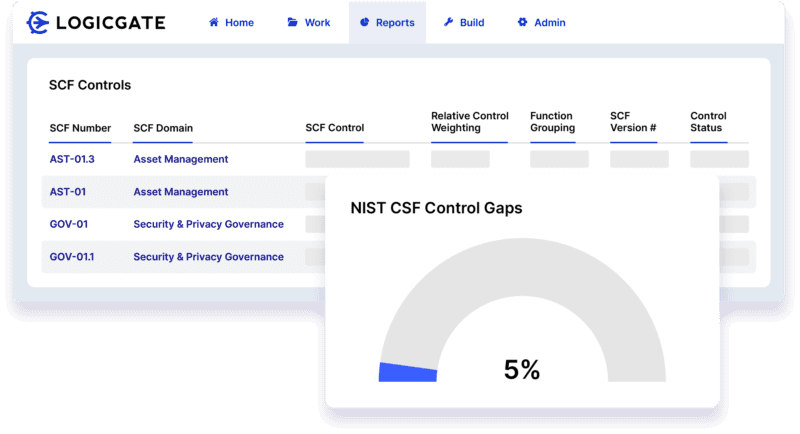
Task: Click the NIST CSF Control Gaps title
Action: click(436, 208)
